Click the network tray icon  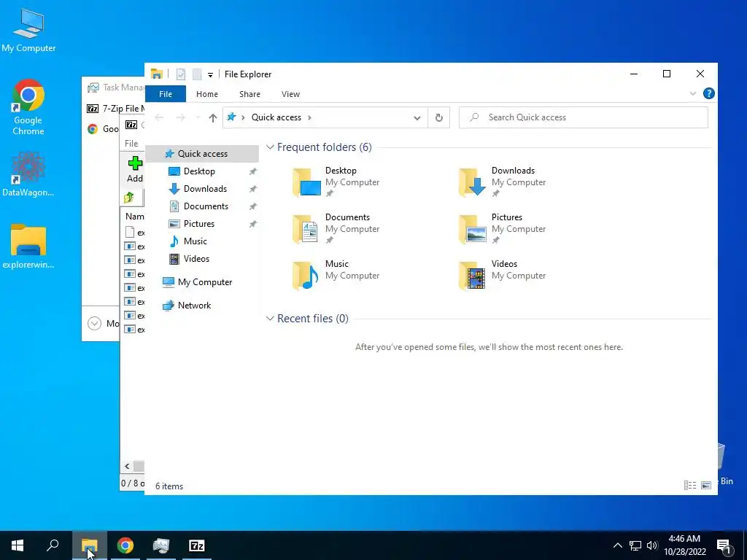click(x=635, y=545)
